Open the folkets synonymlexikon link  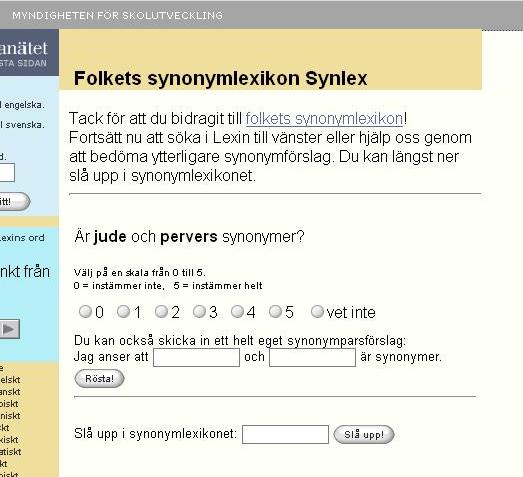pyautogui.click(x=324, y=119)
